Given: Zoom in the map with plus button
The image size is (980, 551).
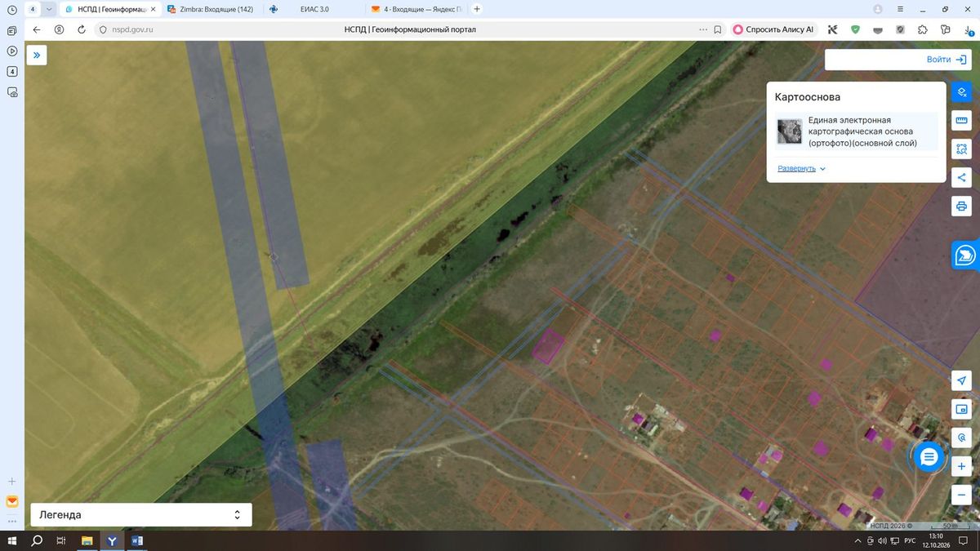Looking at the screenshot, I should (961, 466).
